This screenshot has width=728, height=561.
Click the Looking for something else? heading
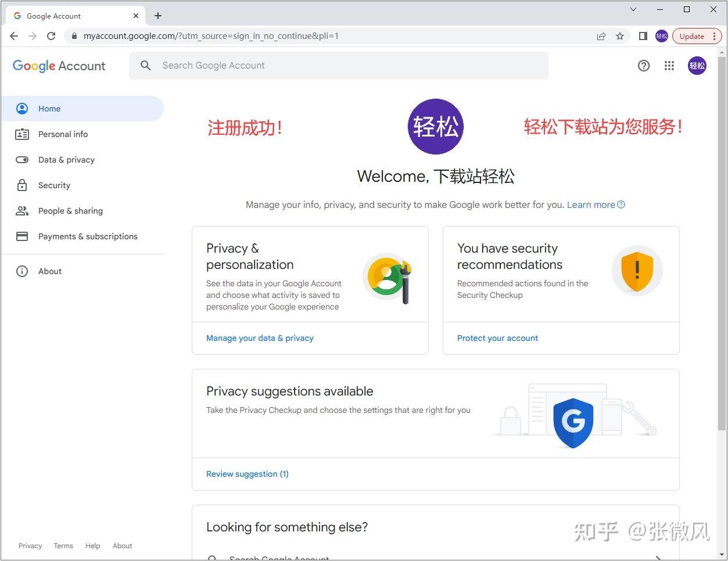point(287,527)
